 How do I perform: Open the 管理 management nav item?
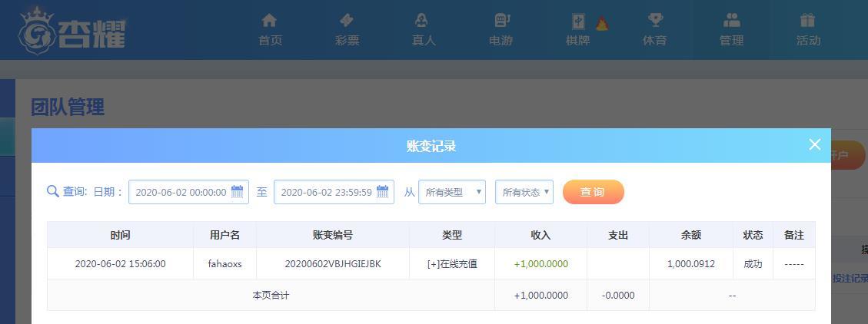pos(731,30)
